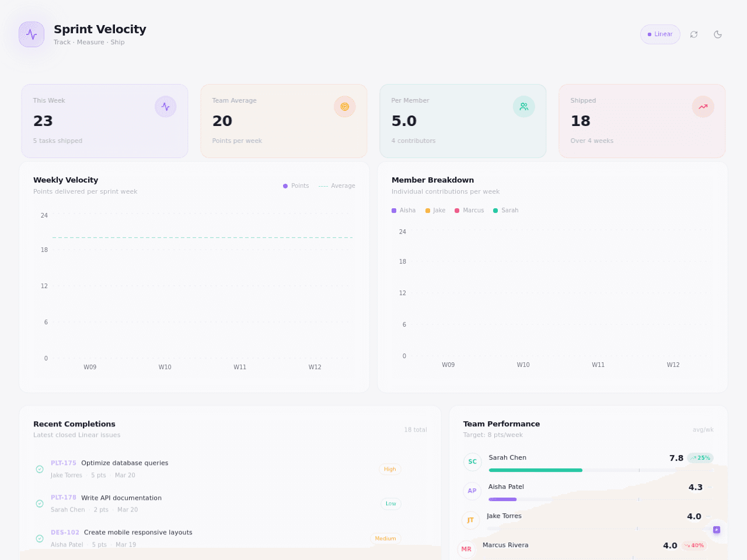Click Marcus Rivera's MR avatar

[x=466, y=549]
